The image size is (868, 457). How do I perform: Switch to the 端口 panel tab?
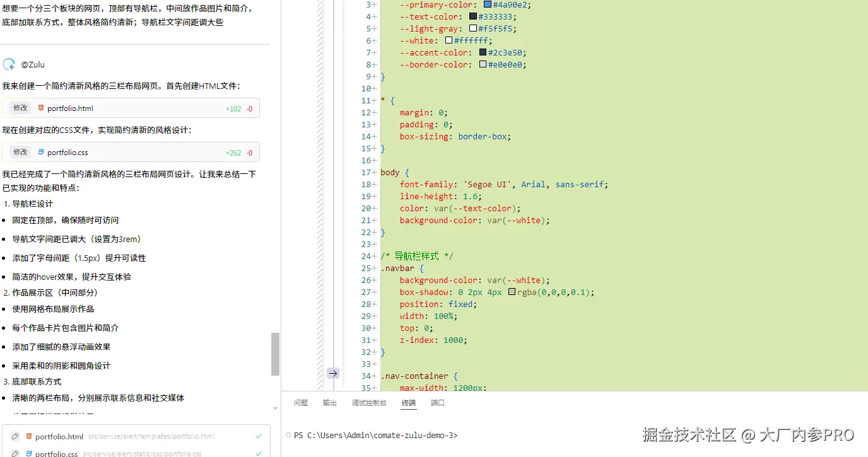click(438, 403)
